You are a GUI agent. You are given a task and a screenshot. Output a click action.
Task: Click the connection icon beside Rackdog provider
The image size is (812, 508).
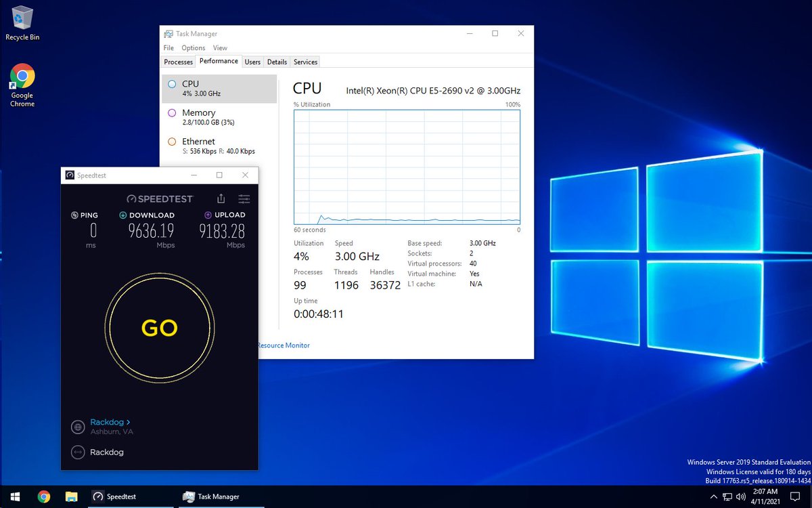[x=77, y=452]
